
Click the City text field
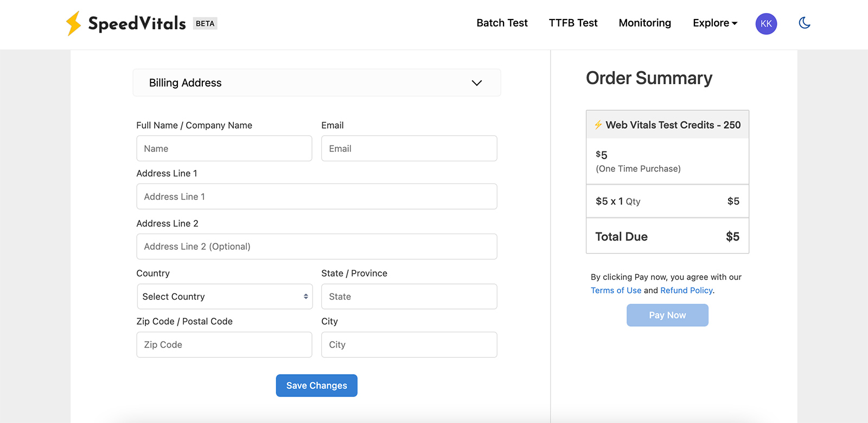409,345
